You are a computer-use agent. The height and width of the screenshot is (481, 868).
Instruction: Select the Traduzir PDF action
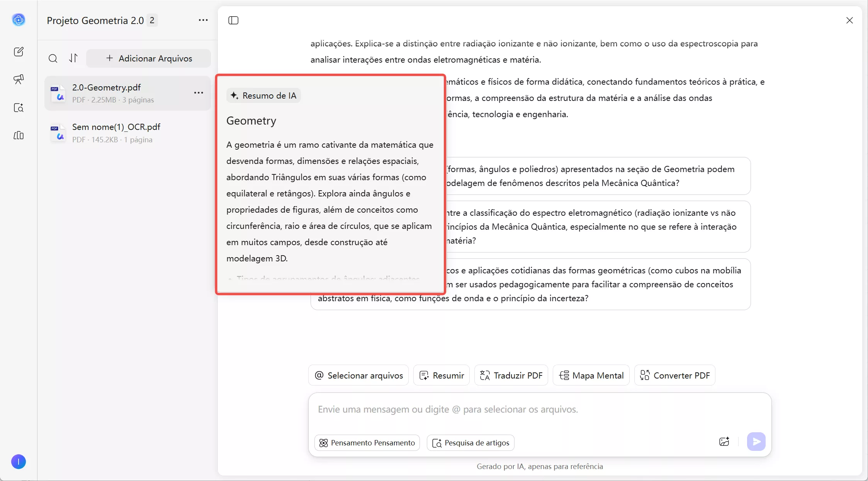(511, 375)
